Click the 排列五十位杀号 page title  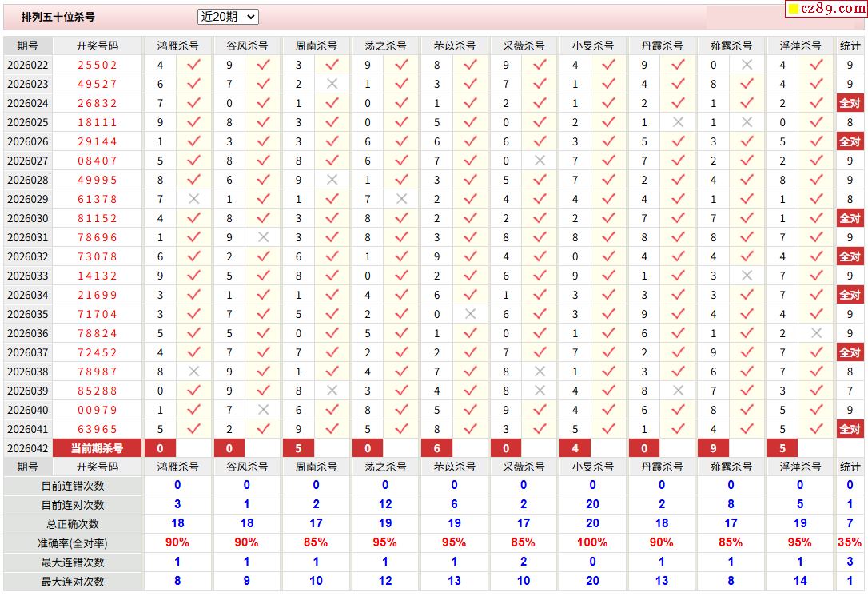coord(58,17)
